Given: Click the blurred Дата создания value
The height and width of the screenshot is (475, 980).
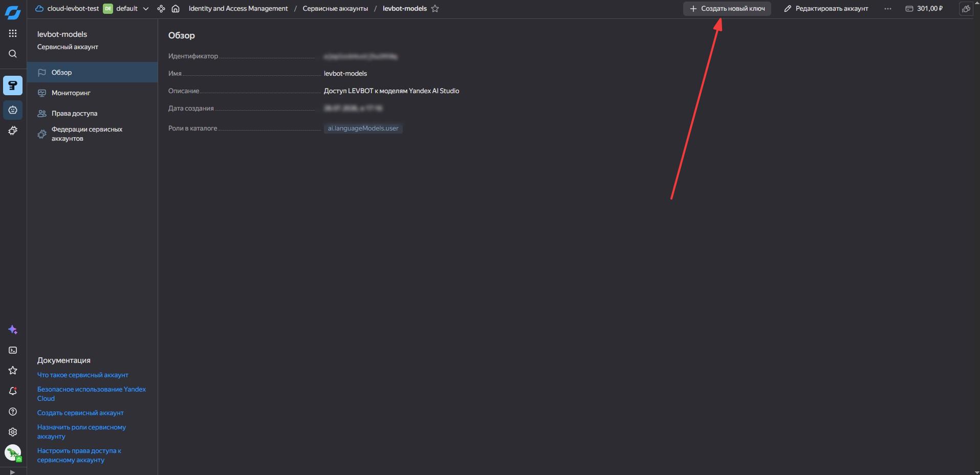Looking at the screenshot, I should [353, 109].
